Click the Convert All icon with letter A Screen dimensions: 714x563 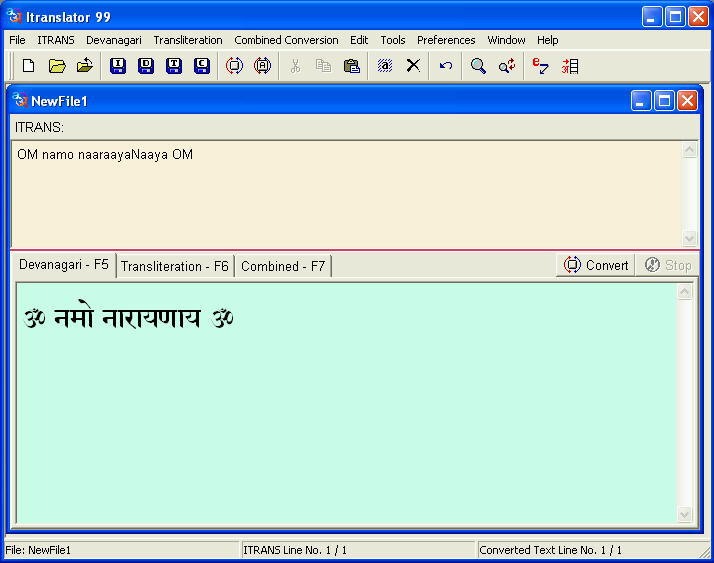[x=263, y=66]
